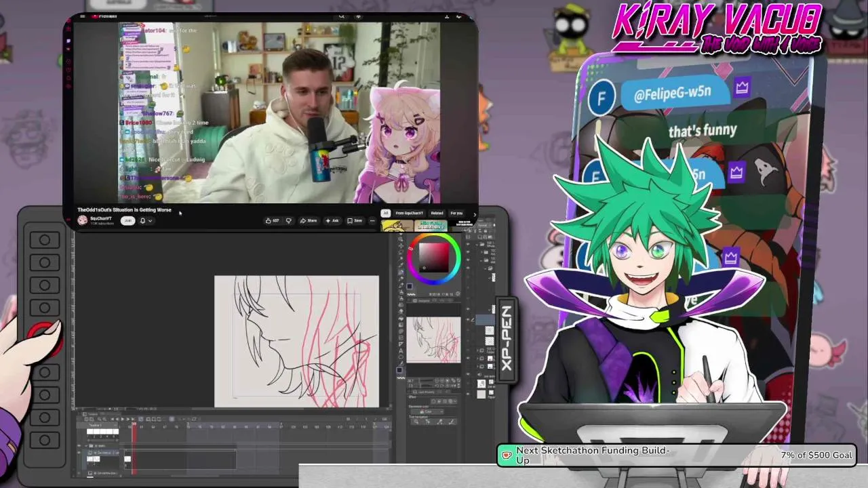Select the Gradient tool
Screen dimensions: 868x488
401,325
